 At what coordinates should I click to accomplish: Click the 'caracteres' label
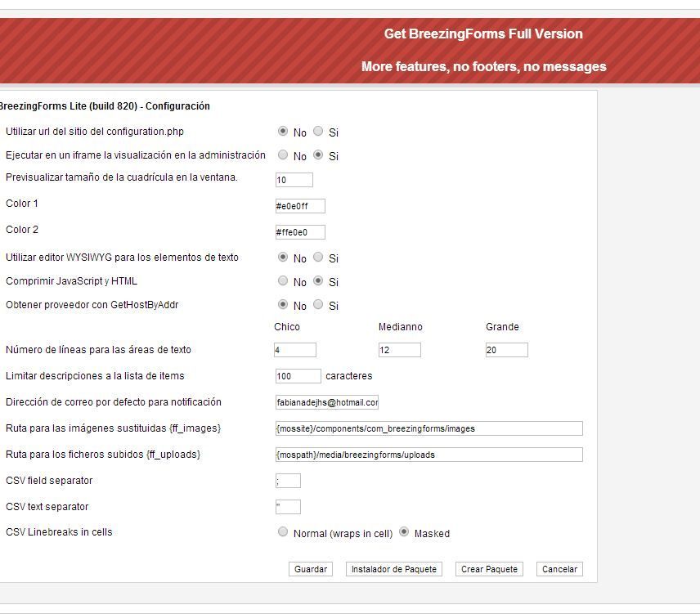[x=349, y=376]
